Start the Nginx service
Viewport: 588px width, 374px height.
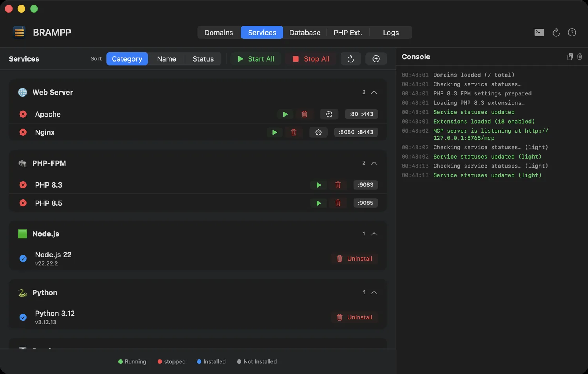274,132
